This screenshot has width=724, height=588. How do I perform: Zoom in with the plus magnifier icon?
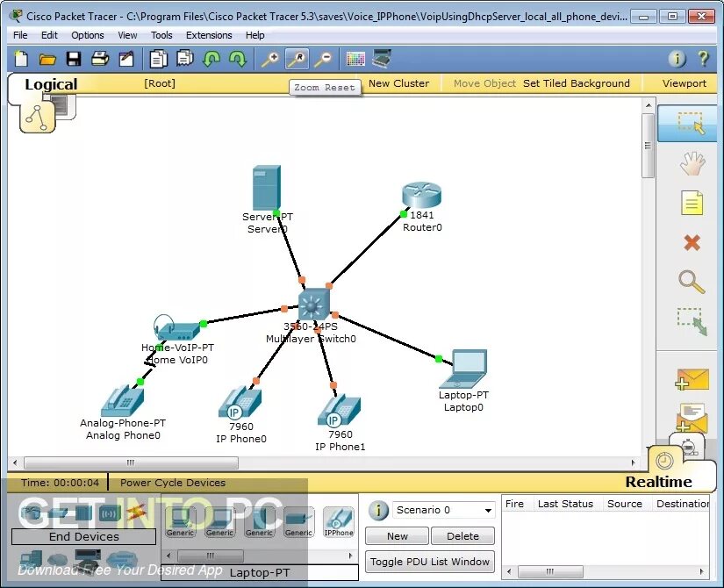(x=270, y=59)
